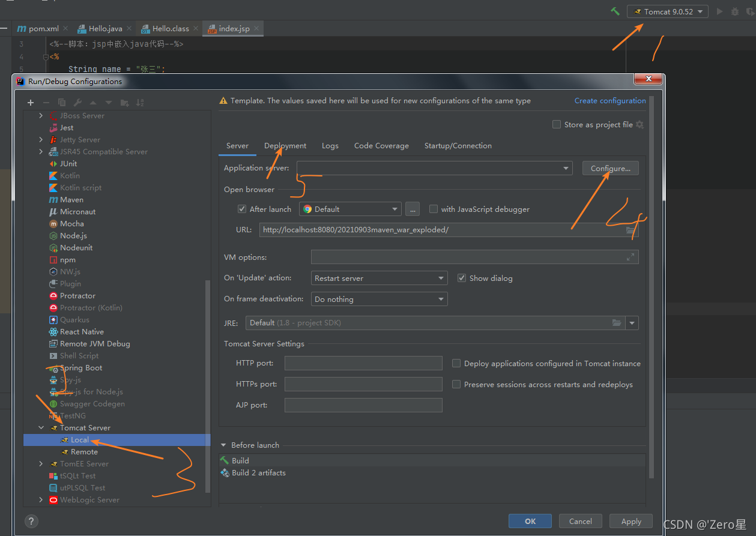Uncheck the After launch checkbox
This screenshot has width=756, height=536.
(x=242, y=209)
